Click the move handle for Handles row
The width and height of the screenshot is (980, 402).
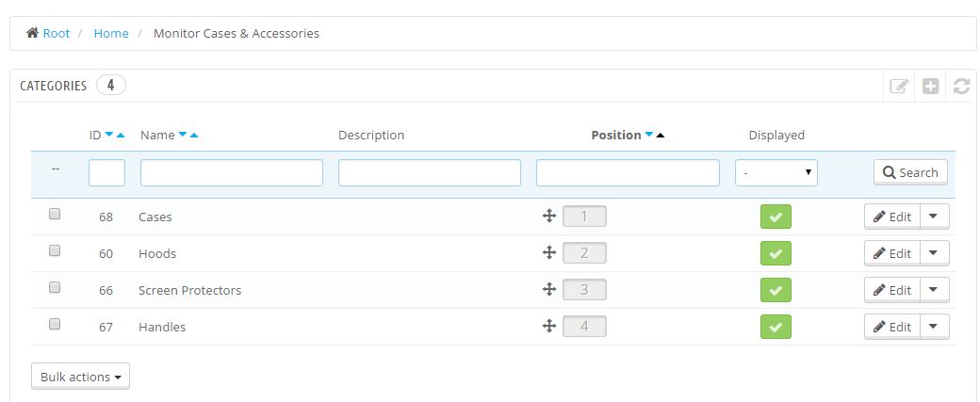coord(548,327)
